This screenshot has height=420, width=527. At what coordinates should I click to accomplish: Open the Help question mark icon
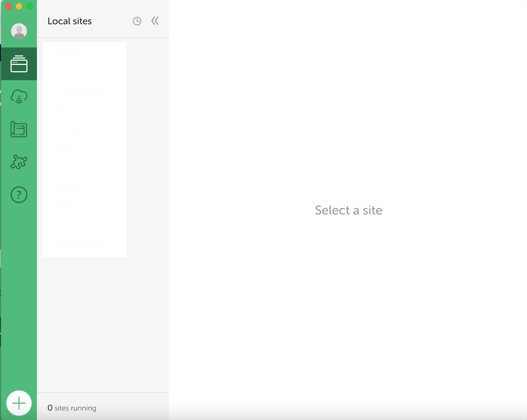click(x=19, y=195)
